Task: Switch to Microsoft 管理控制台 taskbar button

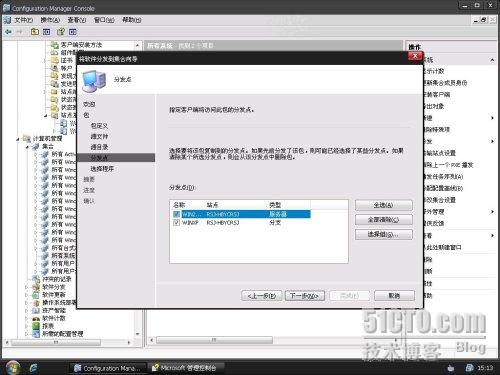Action: (x=186, y=368)
